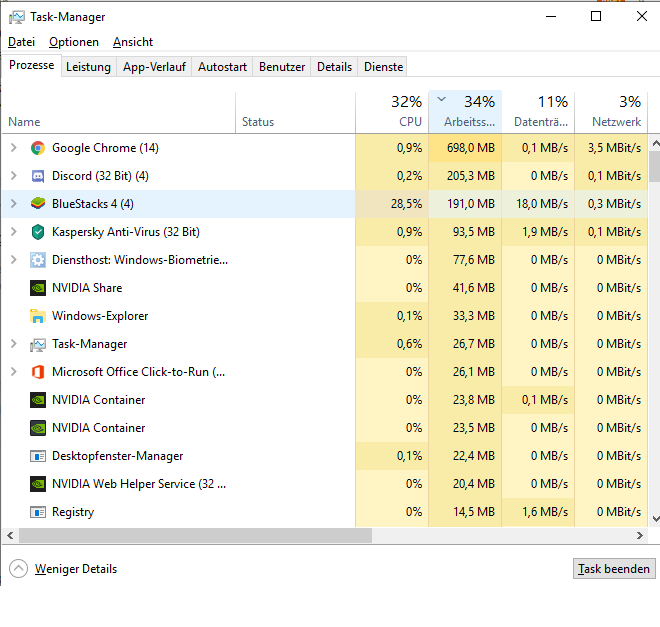
Task: Click the Microsoft Office Click-to-Run icon
Action: coord(38,372)
